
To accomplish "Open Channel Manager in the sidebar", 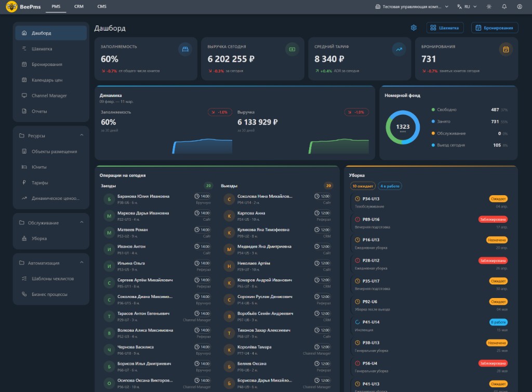I will pos(49,96).
